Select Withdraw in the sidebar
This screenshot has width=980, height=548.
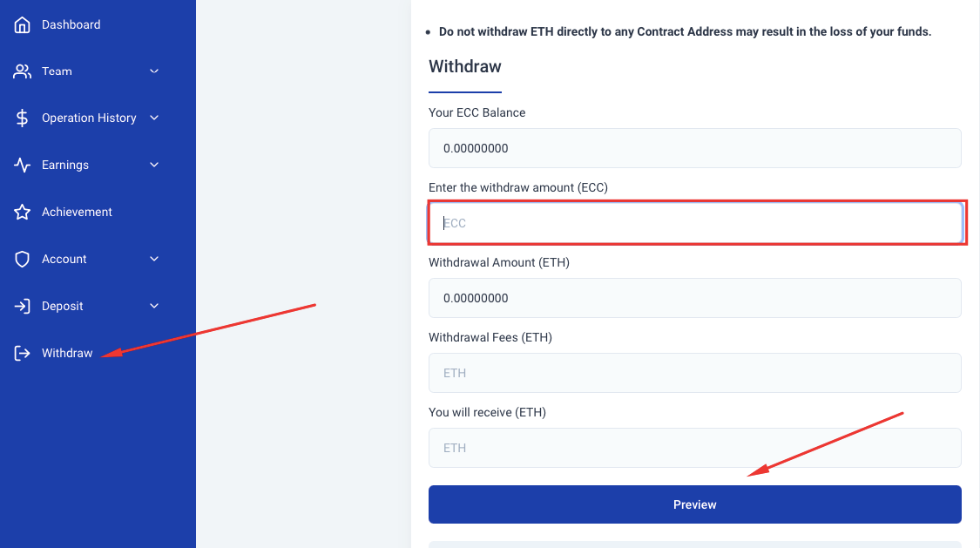[67, 353]
